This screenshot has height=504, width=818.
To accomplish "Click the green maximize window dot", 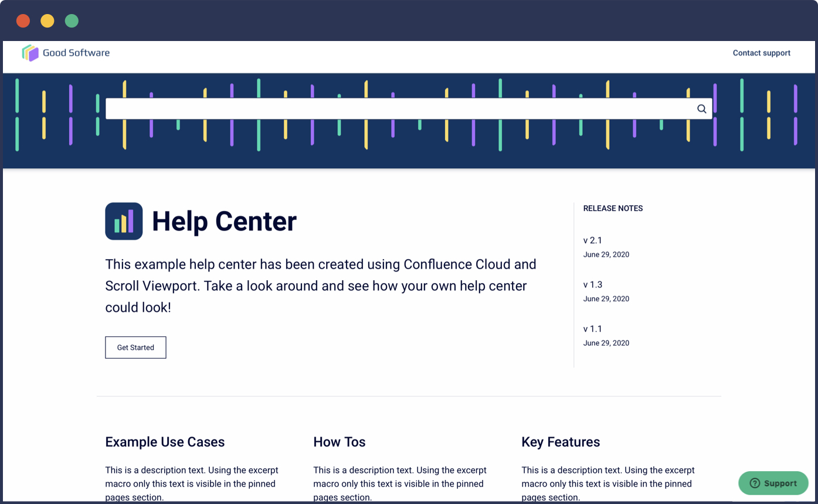I will point(72,21).
